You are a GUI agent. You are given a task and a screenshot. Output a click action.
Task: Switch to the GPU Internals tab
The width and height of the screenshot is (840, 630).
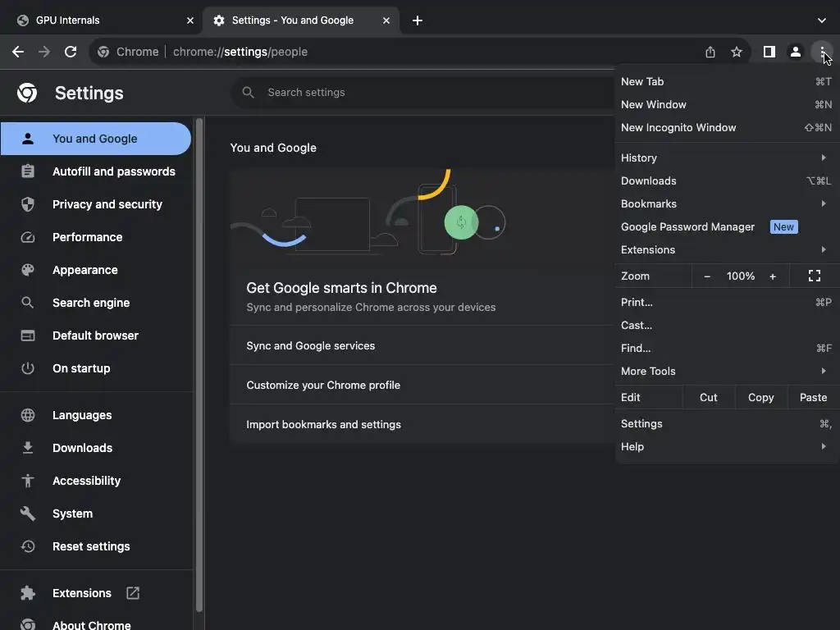pyautogui.click(x=102, y=21)
